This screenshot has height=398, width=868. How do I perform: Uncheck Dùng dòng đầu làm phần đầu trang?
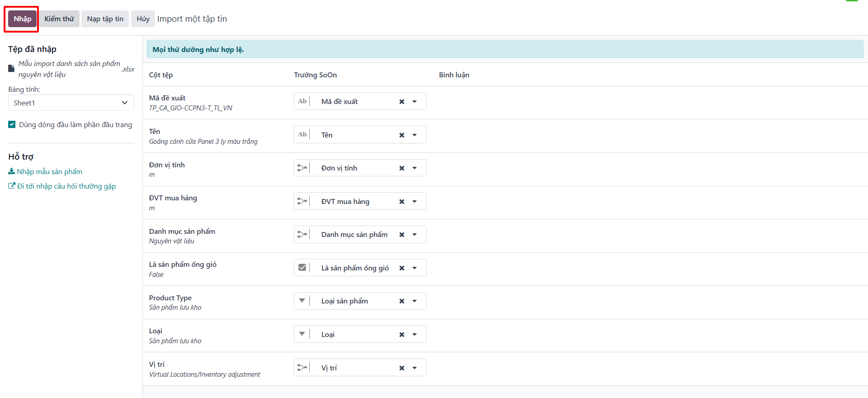(x=12, y=124)
